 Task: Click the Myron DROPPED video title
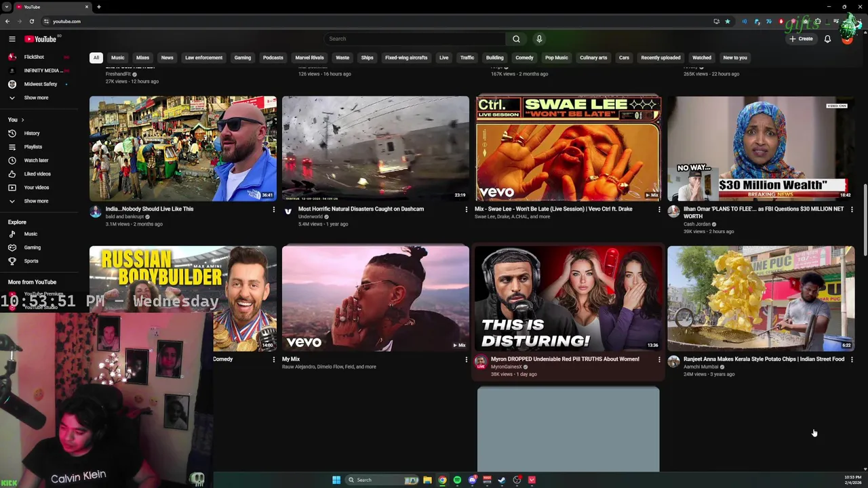(x=565, y=359)
